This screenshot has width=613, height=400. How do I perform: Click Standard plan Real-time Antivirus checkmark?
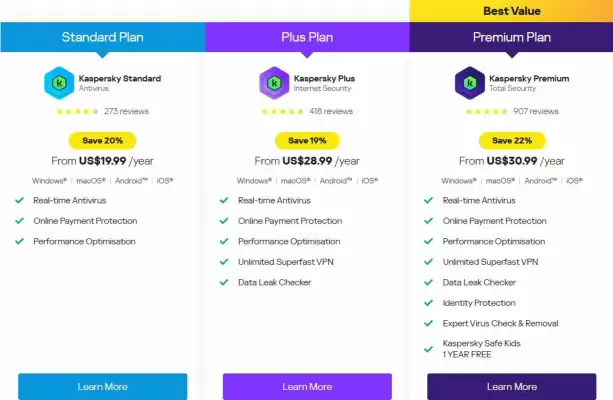(x=20, y=200)
